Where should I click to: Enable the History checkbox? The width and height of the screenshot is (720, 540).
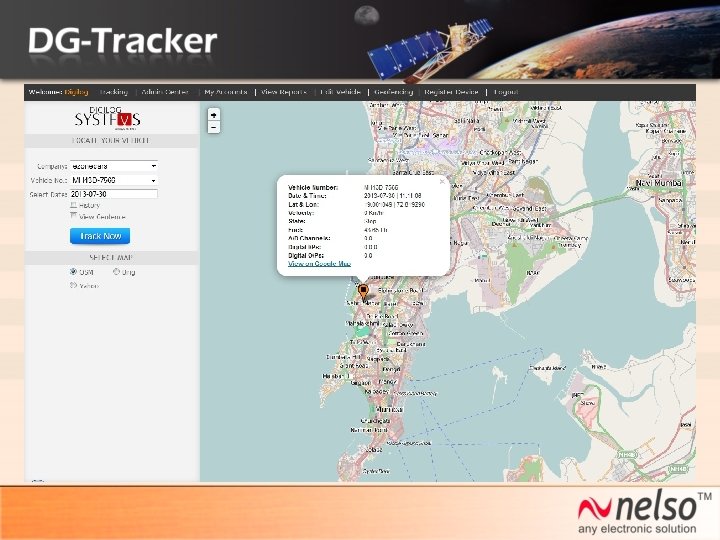point(73,205)
